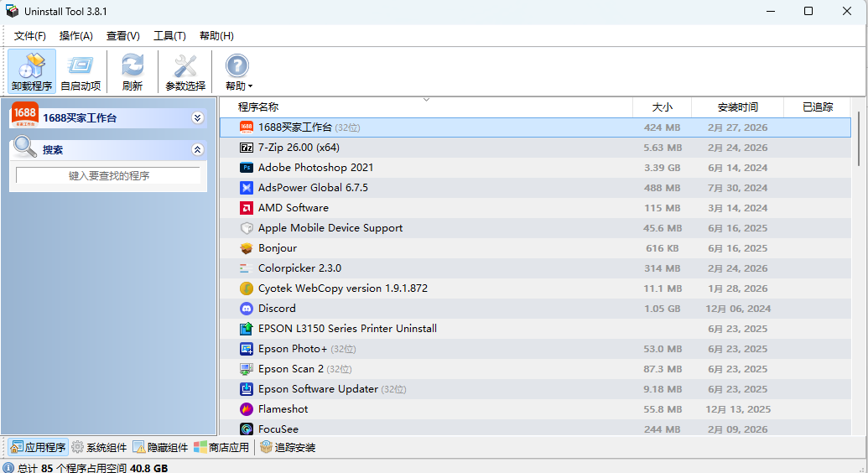Open the 文件(F) menu
The height and width of the screenshot is (473, 868).
click(30, 36)
